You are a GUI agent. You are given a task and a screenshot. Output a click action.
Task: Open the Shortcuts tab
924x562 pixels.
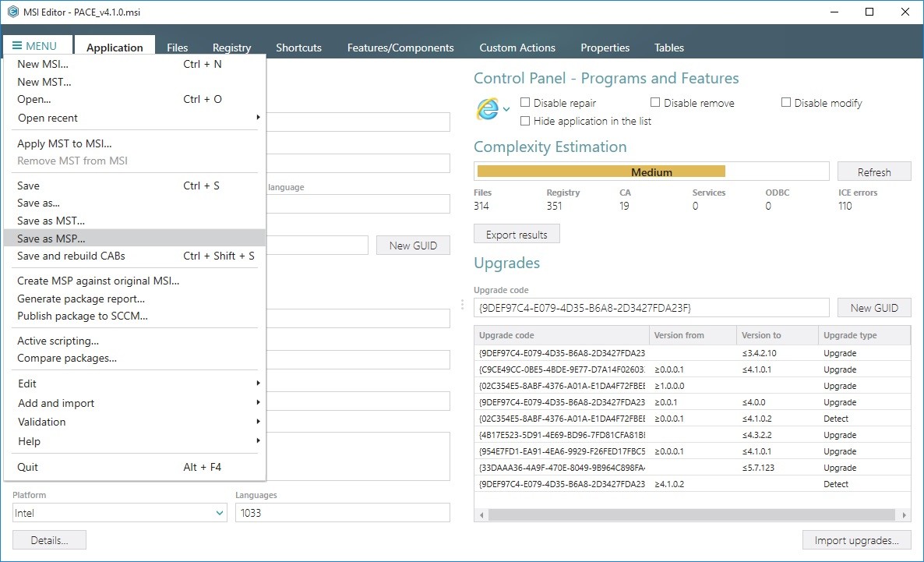[x=298, y=48]
